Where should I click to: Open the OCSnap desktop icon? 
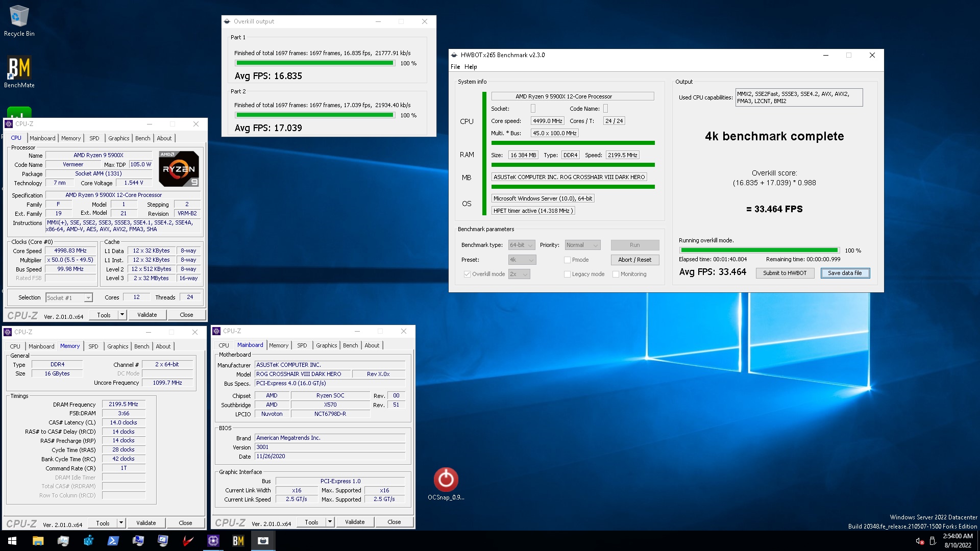click(446, 484)
